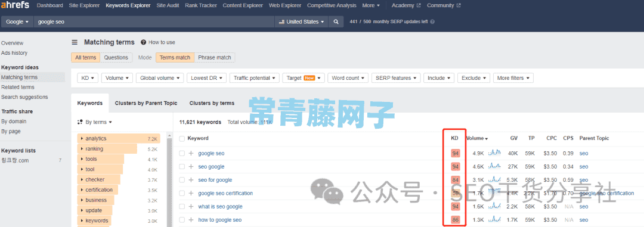Open volume trend chart for how to google seo
Screen dimensions: 644x227
pyautogui.click(x=494, y=220)
